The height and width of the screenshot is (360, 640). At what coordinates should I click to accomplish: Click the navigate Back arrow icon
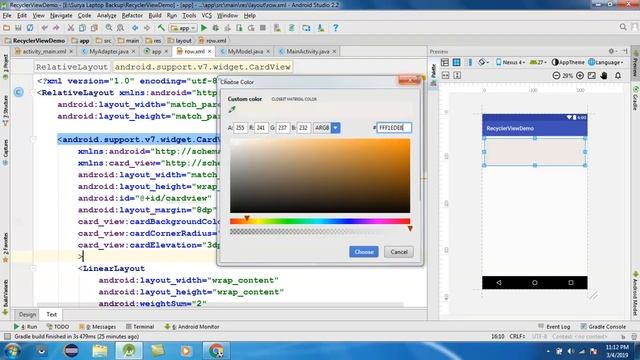click(x=135, y=28)
